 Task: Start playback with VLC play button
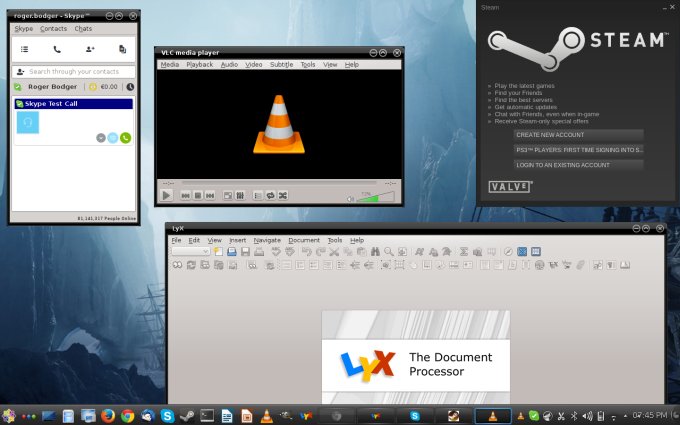(x=166, y=196)
